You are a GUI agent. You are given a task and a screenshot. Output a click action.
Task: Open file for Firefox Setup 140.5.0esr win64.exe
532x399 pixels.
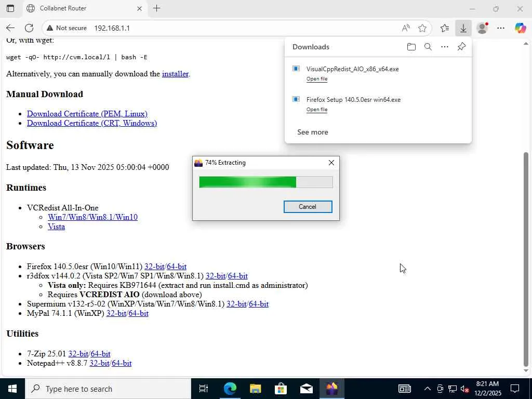[317, 109]
